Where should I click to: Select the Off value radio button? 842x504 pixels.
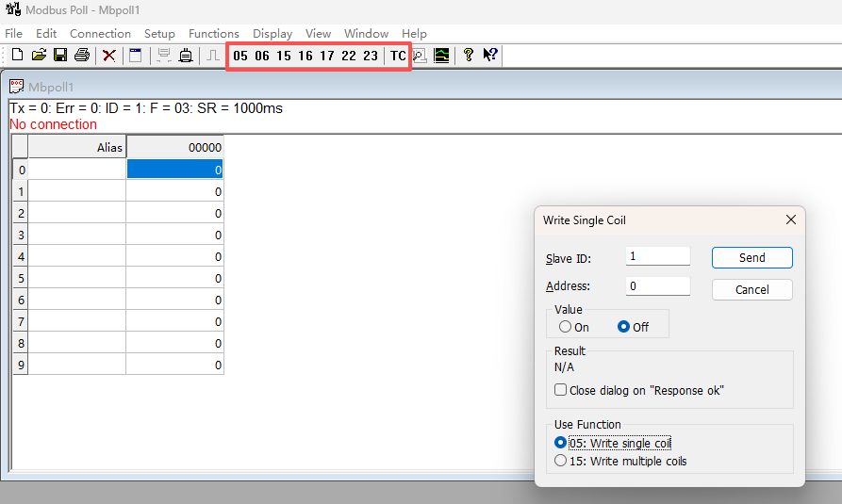point(623,327)
